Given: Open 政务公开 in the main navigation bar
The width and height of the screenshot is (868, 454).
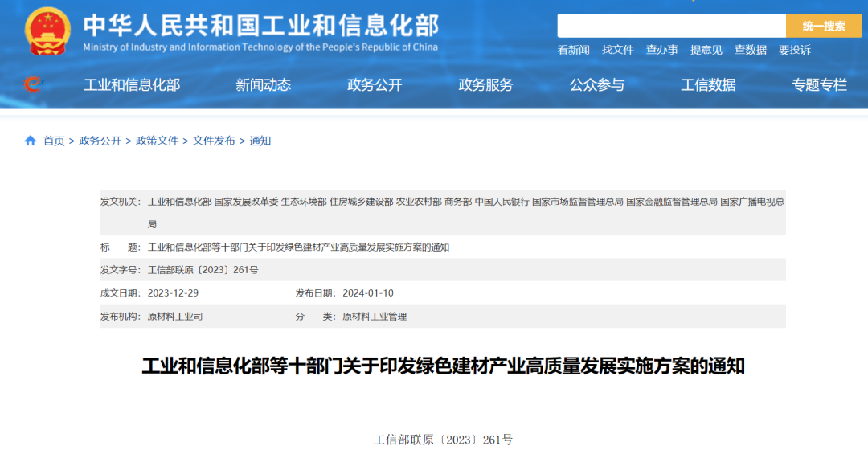Looking at the screenshot, I should point(375,84).
